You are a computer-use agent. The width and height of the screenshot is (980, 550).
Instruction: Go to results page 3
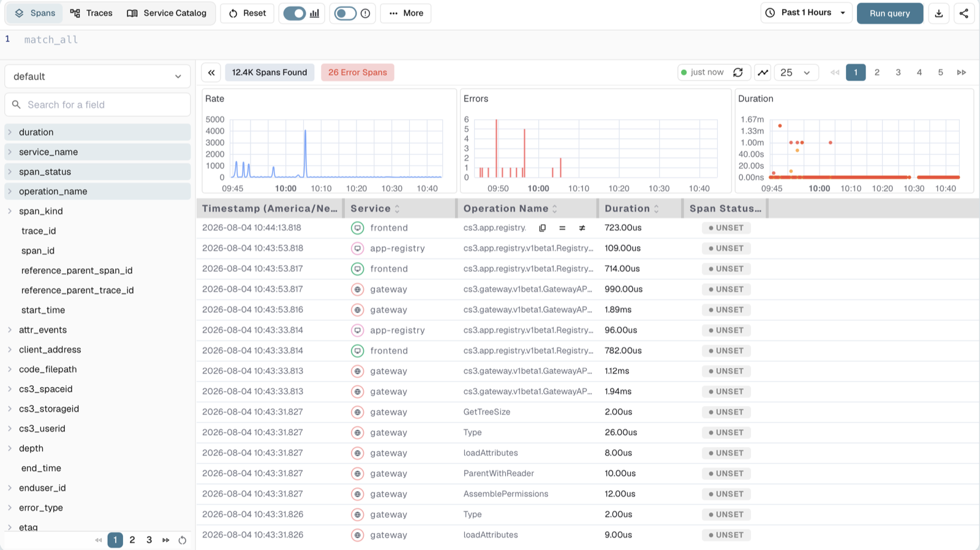tap(898, 72)
